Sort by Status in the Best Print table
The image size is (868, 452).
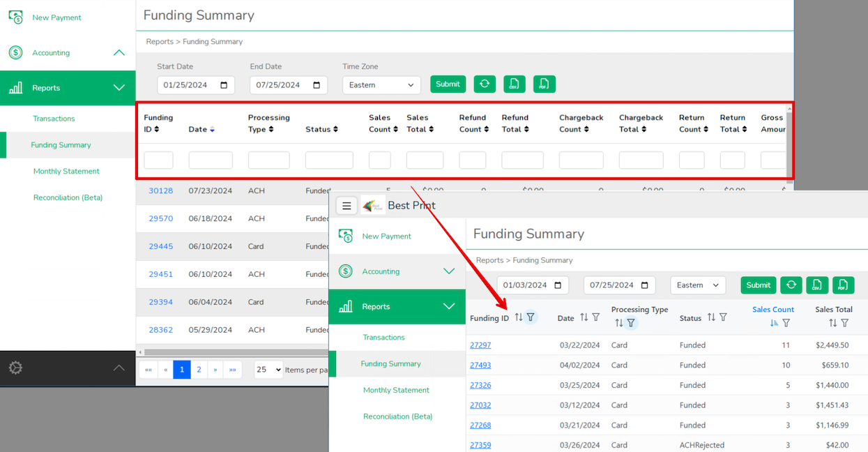[711, 317]
